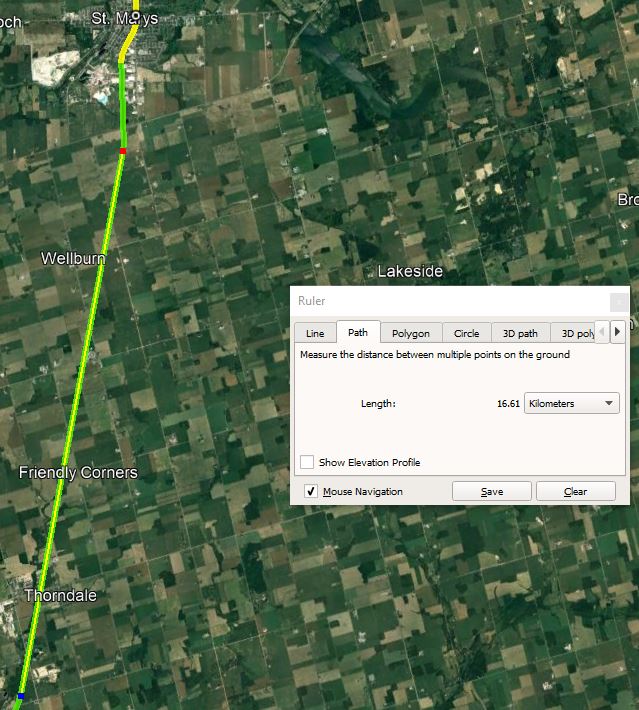Select the Polygon tab
The width and height of the screenshot is (639, 710).
pos(411,333)
